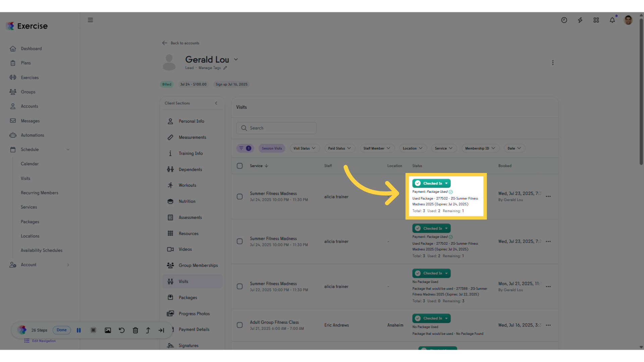Open Groups in sidebar
The width and height of the screenshot is (644, 362).
pyautogui.click(x=28, y=92)
